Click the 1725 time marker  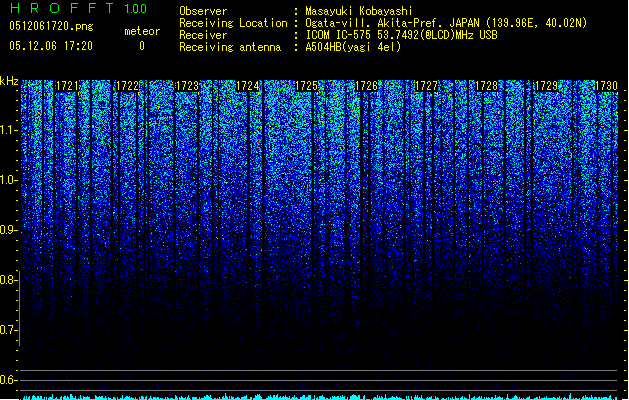point(306,86)
